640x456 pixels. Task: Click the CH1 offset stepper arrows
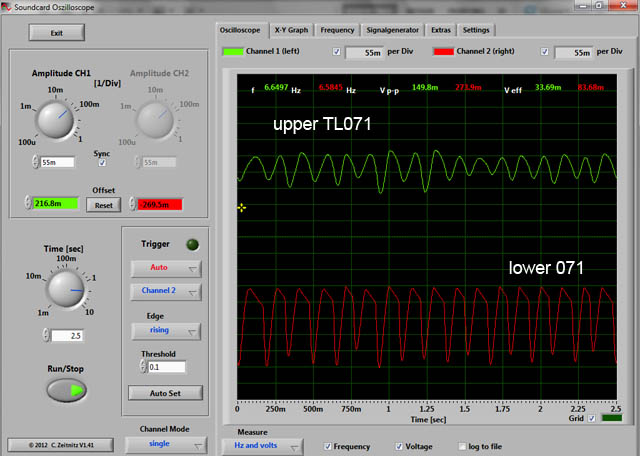(26, 204)
